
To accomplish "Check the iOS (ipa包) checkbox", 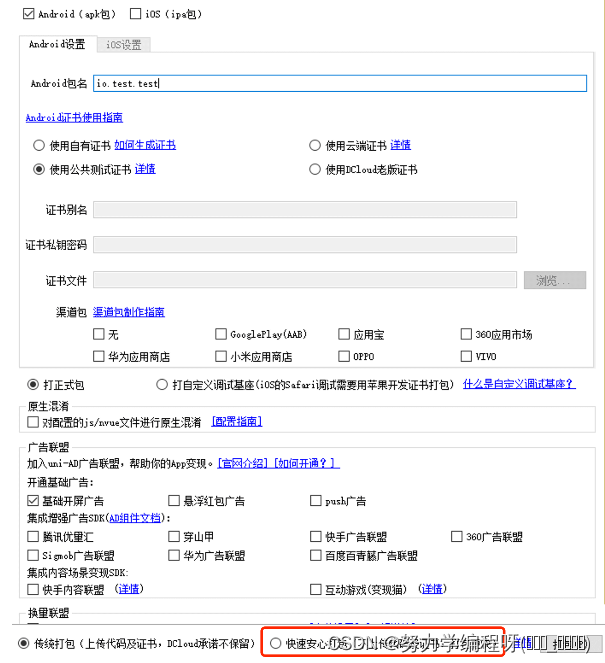I will (135, 14).
